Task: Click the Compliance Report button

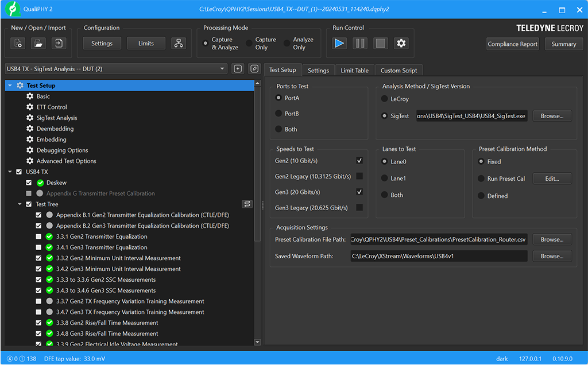Action: (512, 44)
